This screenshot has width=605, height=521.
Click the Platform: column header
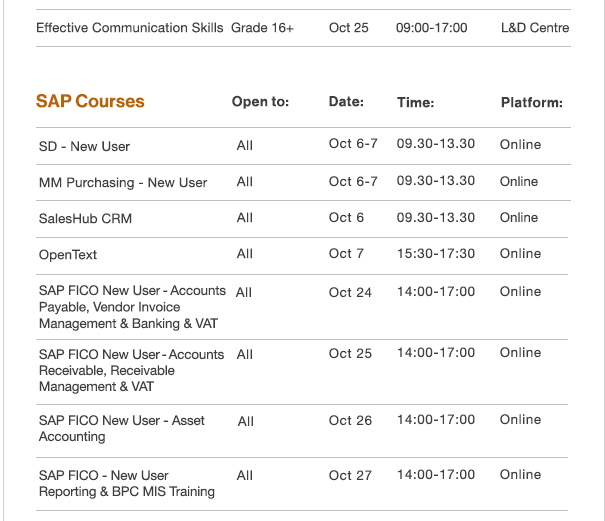click(x=532, y=103)
